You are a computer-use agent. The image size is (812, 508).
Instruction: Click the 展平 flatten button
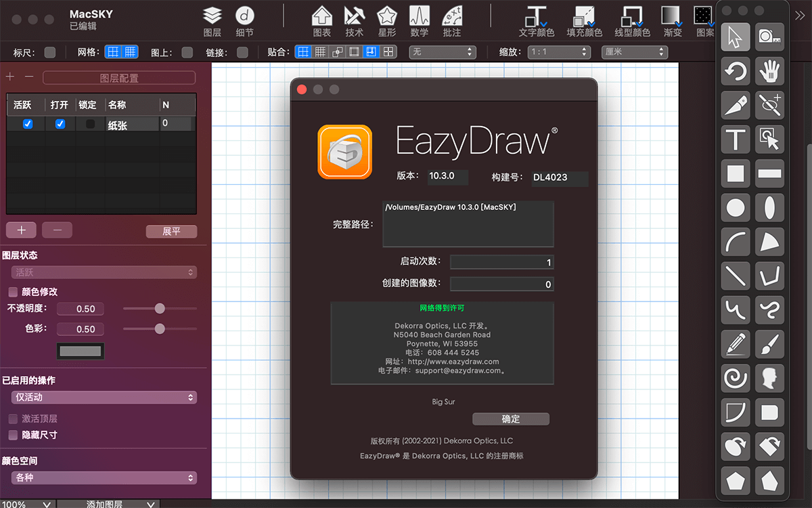(171, 232)
